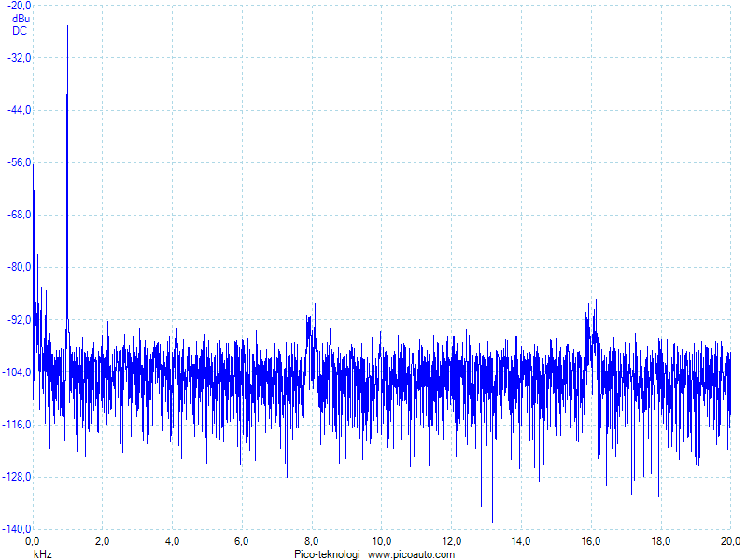Screen dimensions: 747x560
Task: Click the 0,0 frequency axis label
Action: tap(33, 541)
